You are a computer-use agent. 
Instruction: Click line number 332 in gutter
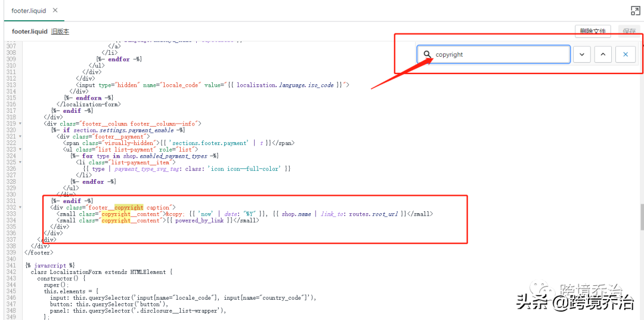point(11,207)
